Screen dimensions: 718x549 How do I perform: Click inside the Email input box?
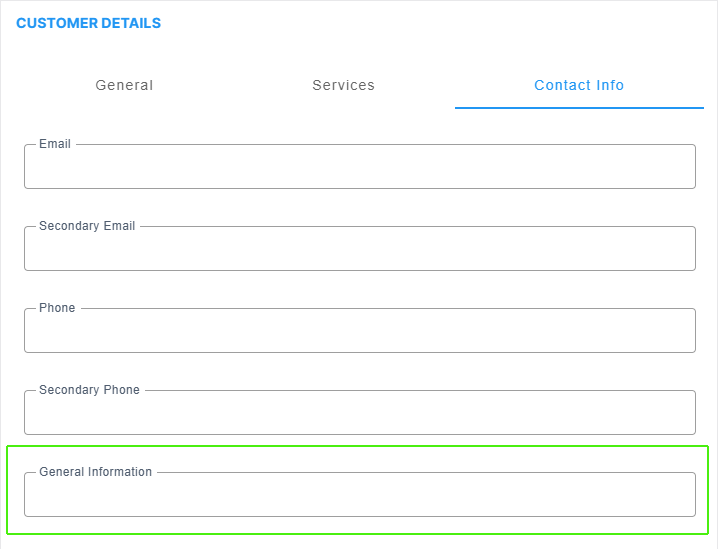[360, 167]
